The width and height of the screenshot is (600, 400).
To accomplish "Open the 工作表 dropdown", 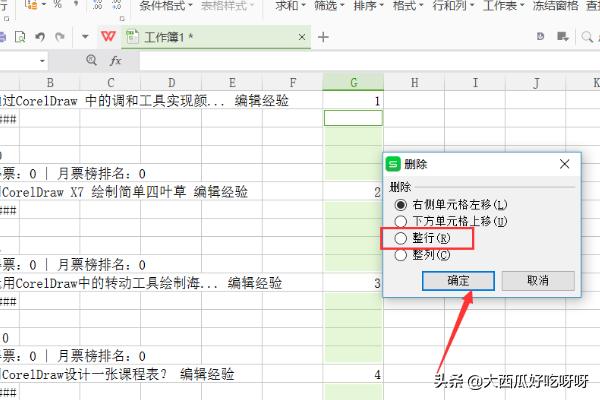I will pyautogui.click(x=503, y=5).
